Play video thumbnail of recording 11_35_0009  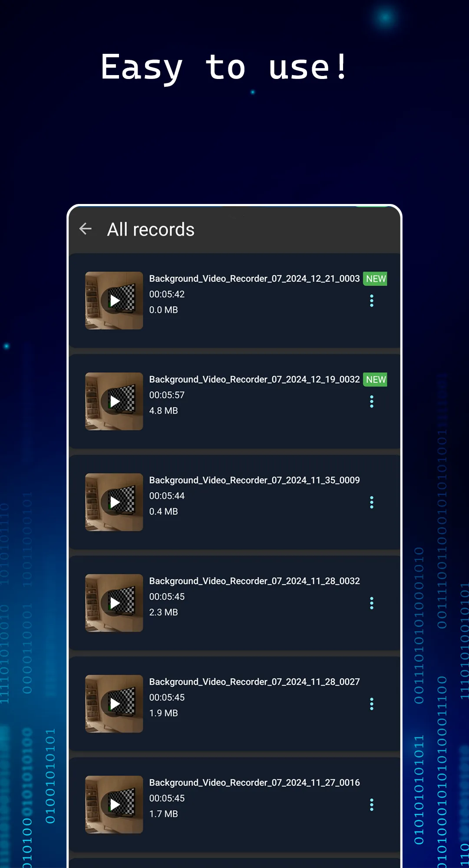[x=114, y=502]
